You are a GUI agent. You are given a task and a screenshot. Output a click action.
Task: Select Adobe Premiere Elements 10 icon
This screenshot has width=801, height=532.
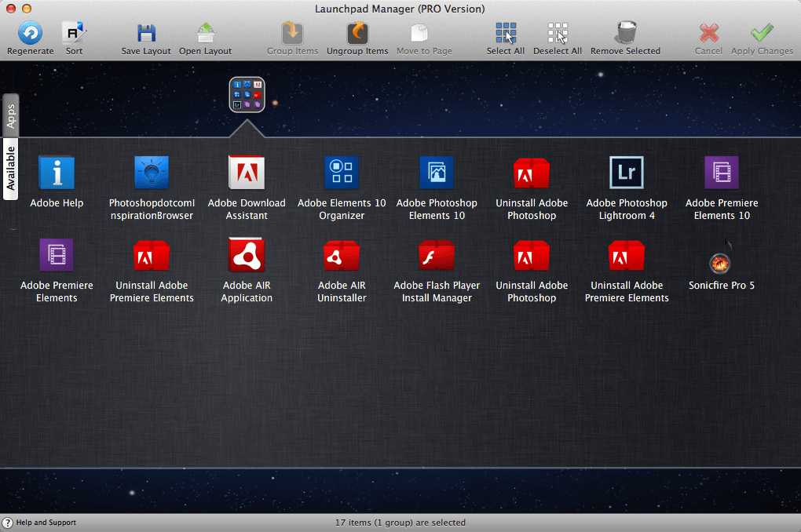(722, 173)
